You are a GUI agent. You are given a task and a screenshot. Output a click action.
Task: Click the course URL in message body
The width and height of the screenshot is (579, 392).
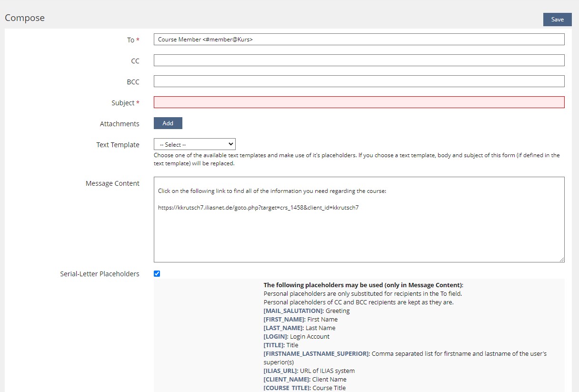258,208
